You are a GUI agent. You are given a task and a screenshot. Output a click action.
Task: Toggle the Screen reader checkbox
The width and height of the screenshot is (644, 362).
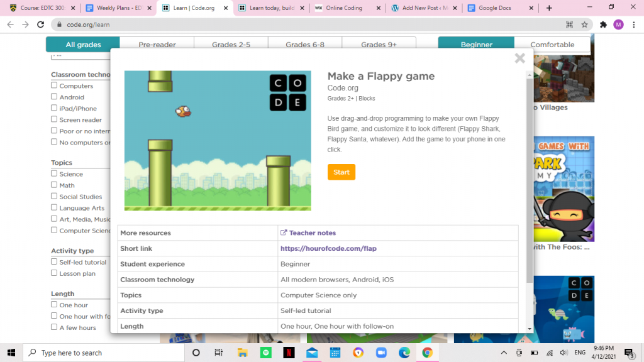click(54, 119)
